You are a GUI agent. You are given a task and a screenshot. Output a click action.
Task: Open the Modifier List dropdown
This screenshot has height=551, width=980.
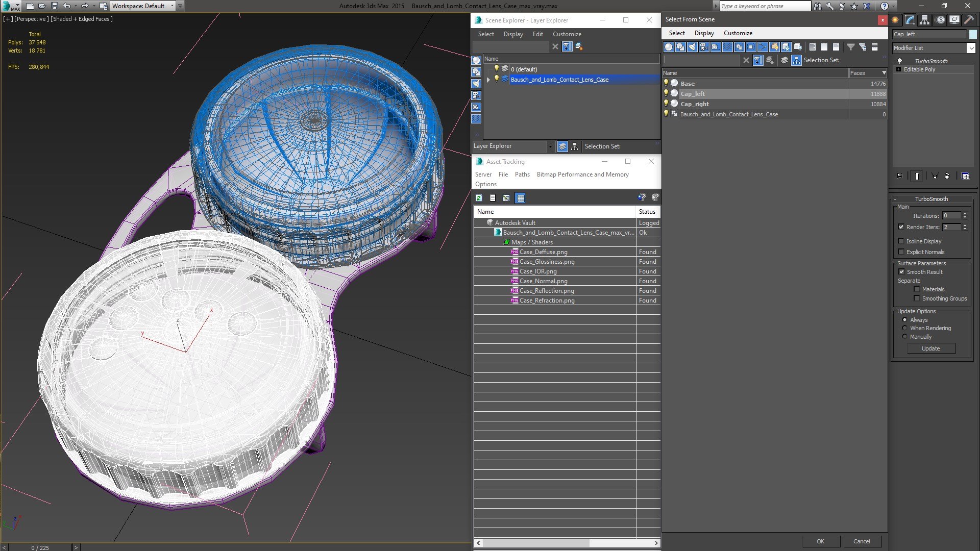coord(970,48)
